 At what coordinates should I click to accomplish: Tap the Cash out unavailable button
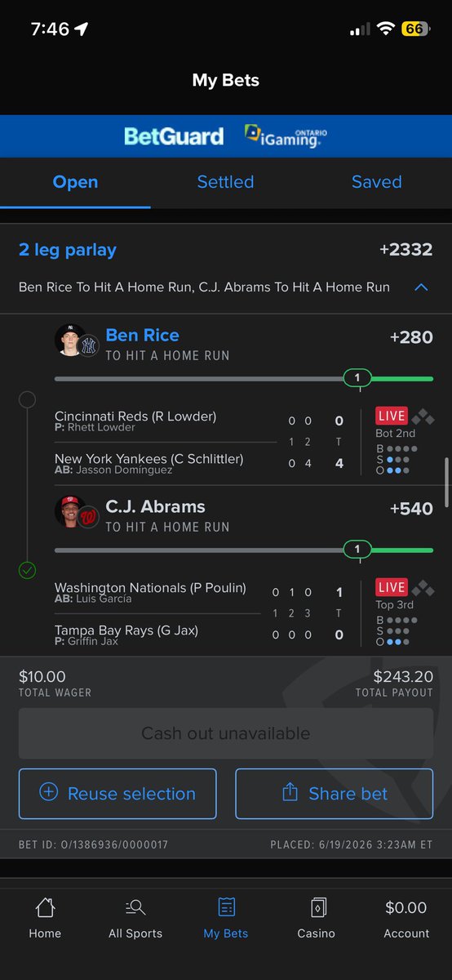click(226, 733)
